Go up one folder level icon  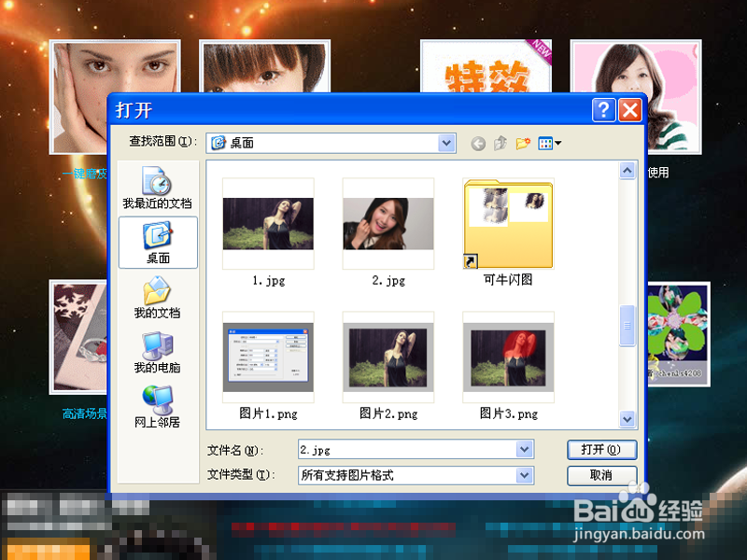pyautogui.click(x=500, y=143)
